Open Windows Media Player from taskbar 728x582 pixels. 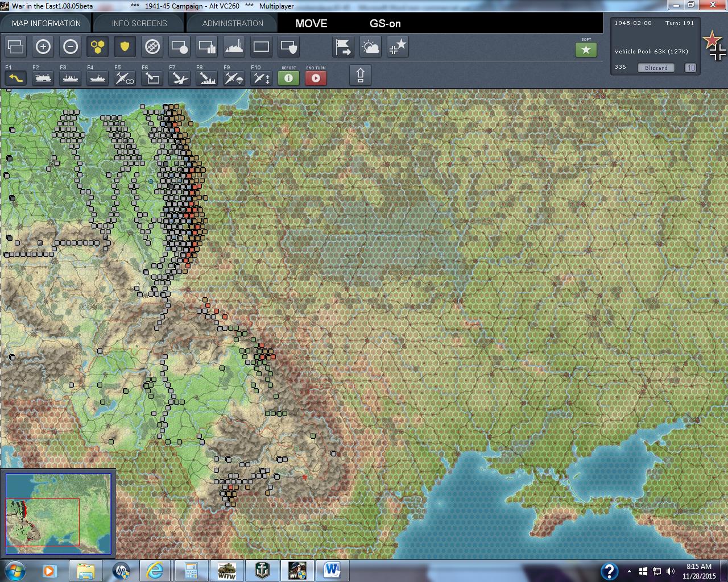49,571
